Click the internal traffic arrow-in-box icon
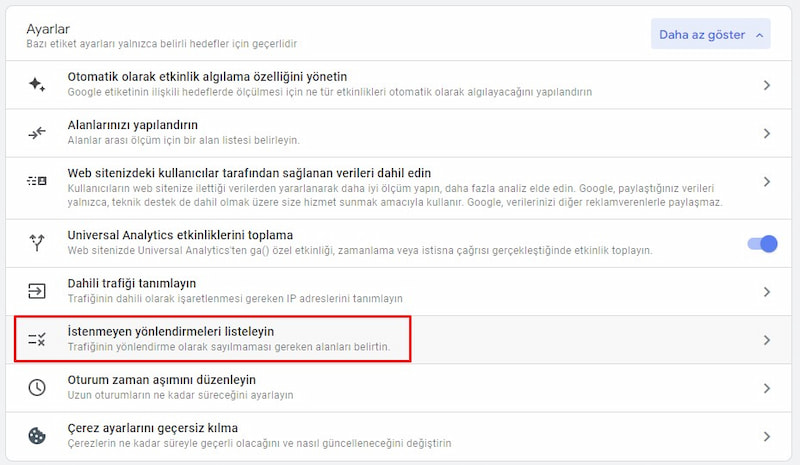The height and width of the screenshot is (465, 800). 37,291
